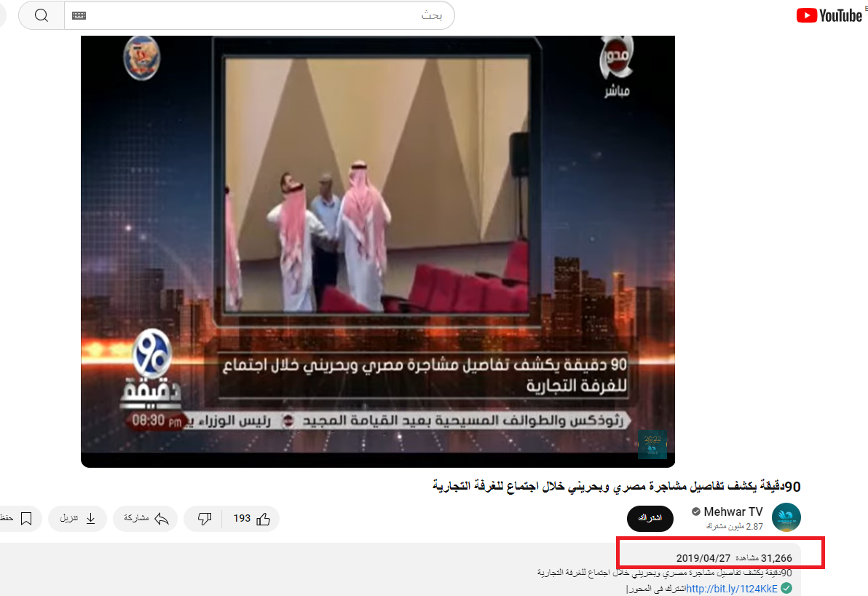
Task: Subscribe to Mehwar TV channel
Action: click(x=650, y=519)
